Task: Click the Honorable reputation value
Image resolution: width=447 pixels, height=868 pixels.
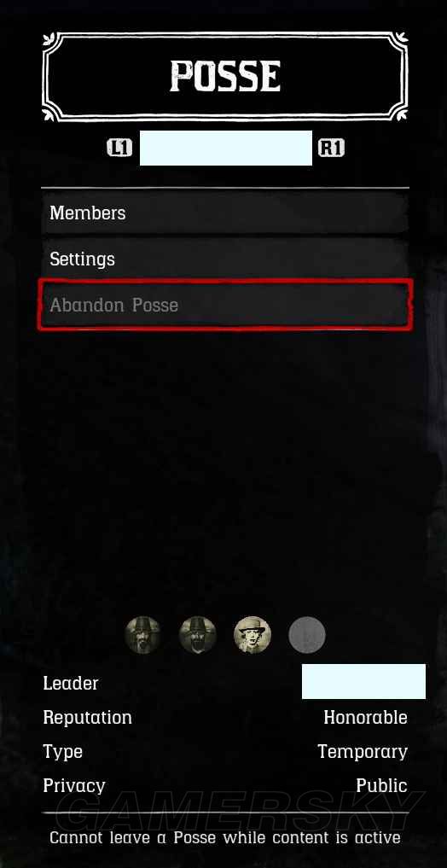Action: [x=366, y=718]
